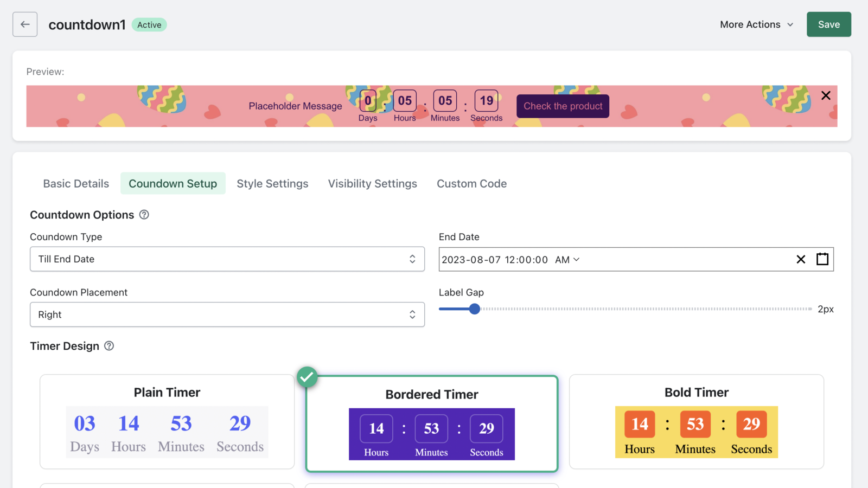
Task: Open the End Date calendar picker
Action: 822,259
